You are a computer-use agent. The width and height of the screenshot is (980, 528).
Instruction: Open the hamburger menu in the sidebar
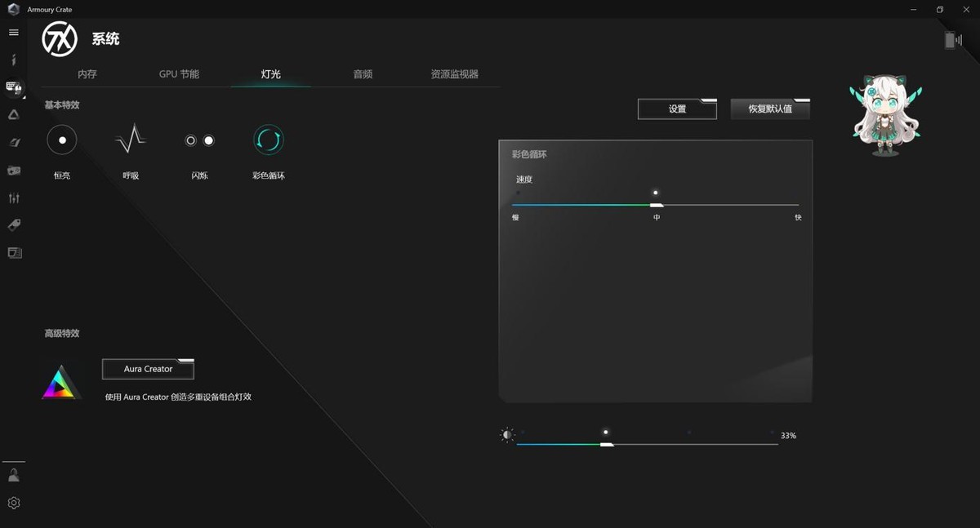(x=13, y=33)
